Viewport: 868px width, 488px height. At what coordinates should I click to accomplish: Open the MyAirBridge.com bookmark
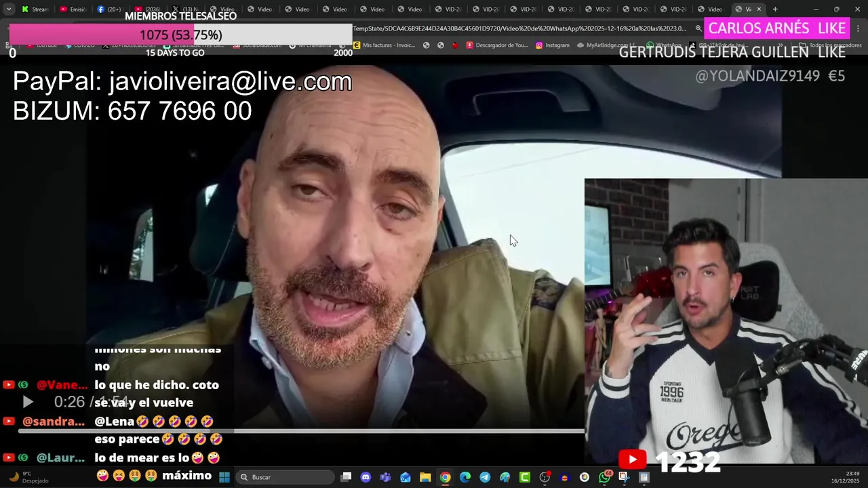(x=607, y=45)
